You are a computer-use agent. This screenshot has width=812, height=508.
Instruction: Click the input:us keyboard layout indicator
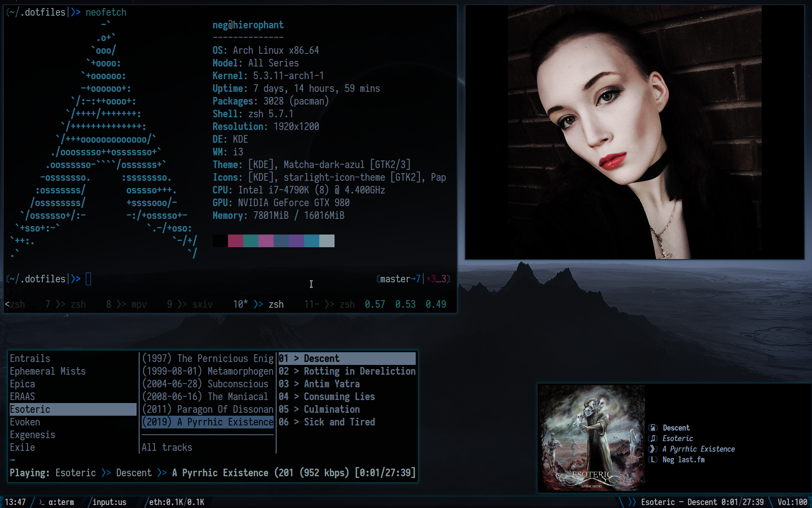pyautogui.click(x=109, y=502)
